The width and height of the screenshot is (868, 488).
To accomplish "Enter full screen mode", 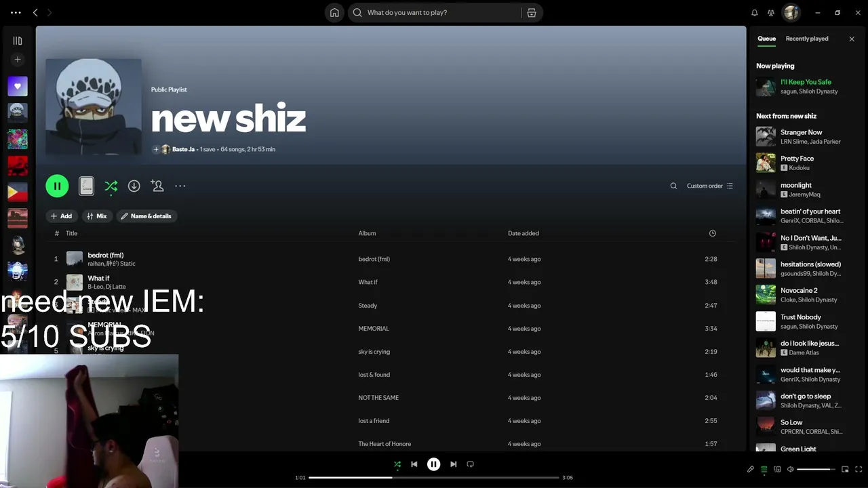I will pyautogui.click(x=859, y=469).
